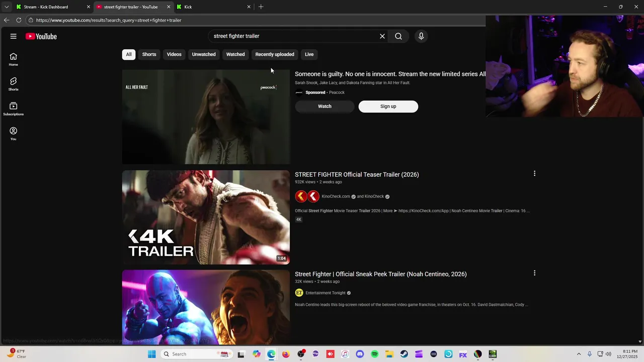The image size is (644, 362).
Task: Click the browser address bar URL
Action: (x=109, y=20)
